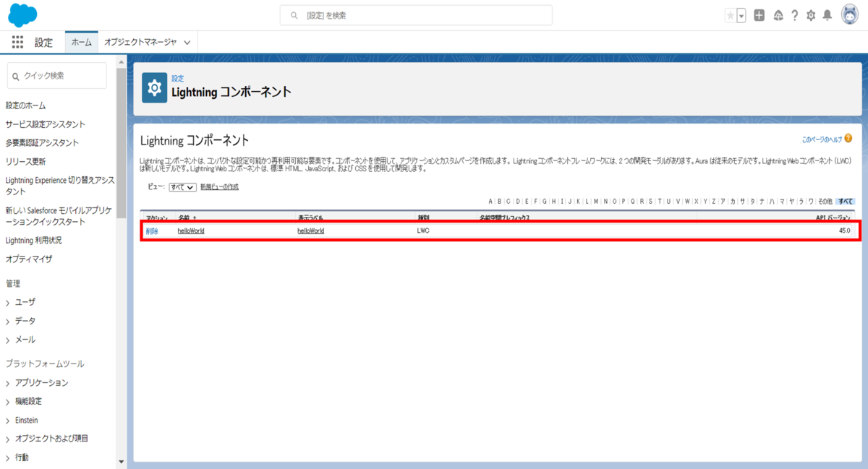
Task: Open the global actions plus icon
Action: (x=758, y=14)
